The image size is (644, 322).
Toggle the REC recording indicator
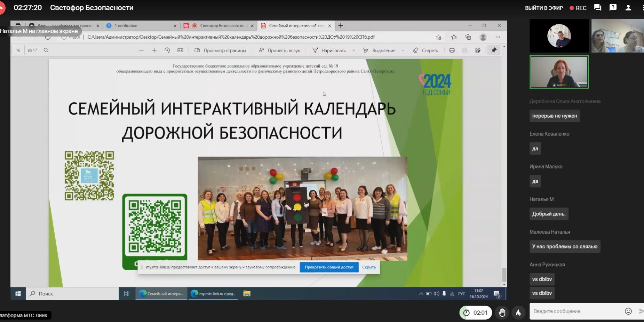click(578, 8)
